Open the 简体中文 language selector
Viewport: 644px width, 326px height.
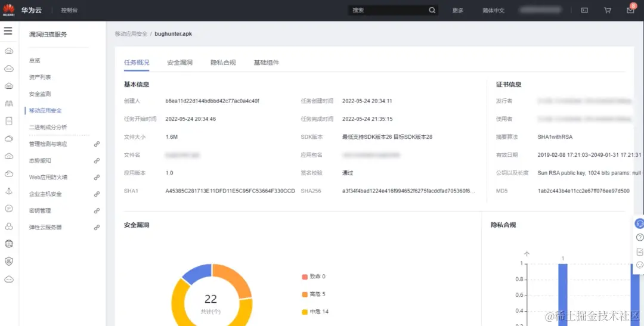tap(493, 11)
